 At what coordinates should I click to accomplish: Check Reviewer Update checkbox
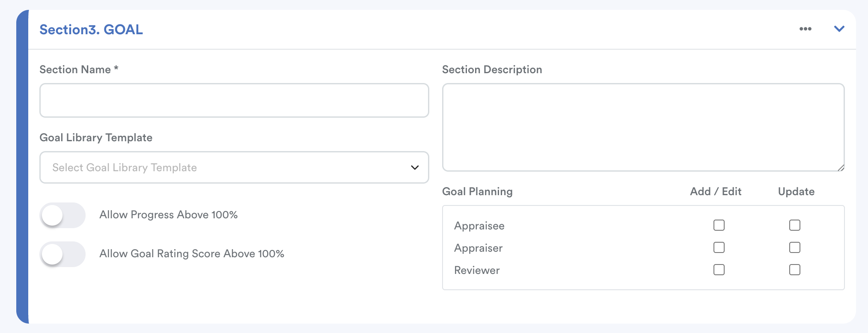794,270
